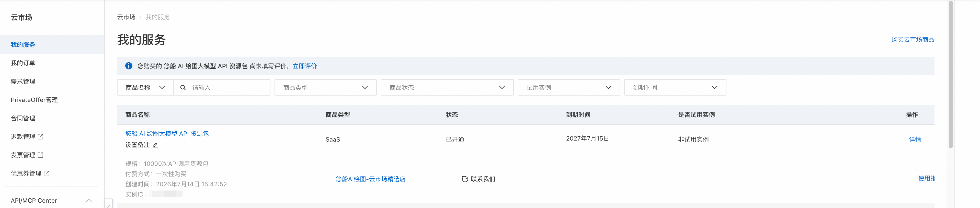Click the 2027年7月15日 expiry date cell
The image size is (980, 208).
(x=587, y=138)
